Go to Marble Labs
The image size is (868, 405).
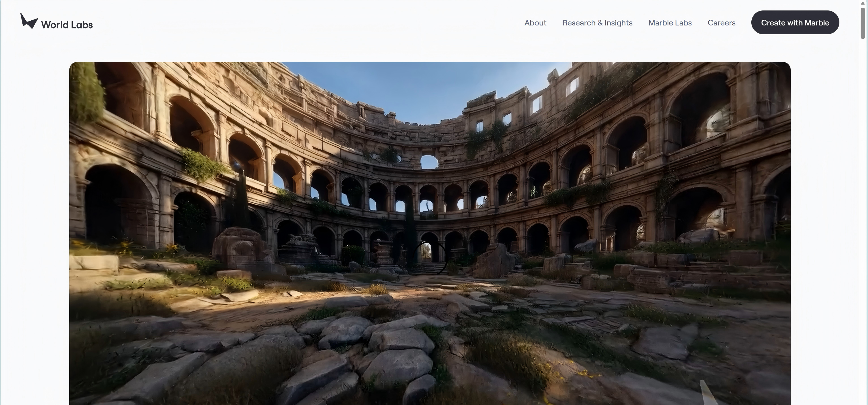[x=670, y=23]
